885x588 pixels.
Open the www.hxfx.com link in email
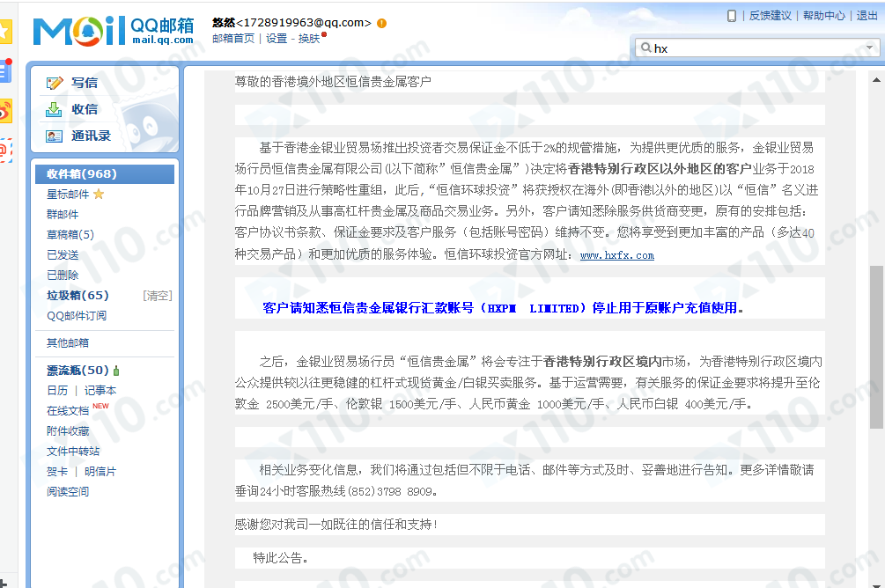[617, 255]
